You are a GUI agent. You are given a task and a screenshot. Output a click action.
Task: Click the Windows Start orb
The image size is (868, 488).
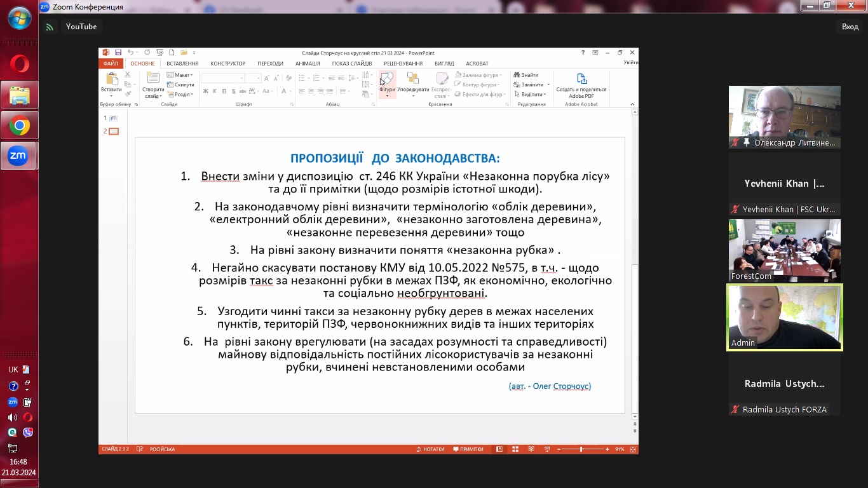(x=19, y=18)
